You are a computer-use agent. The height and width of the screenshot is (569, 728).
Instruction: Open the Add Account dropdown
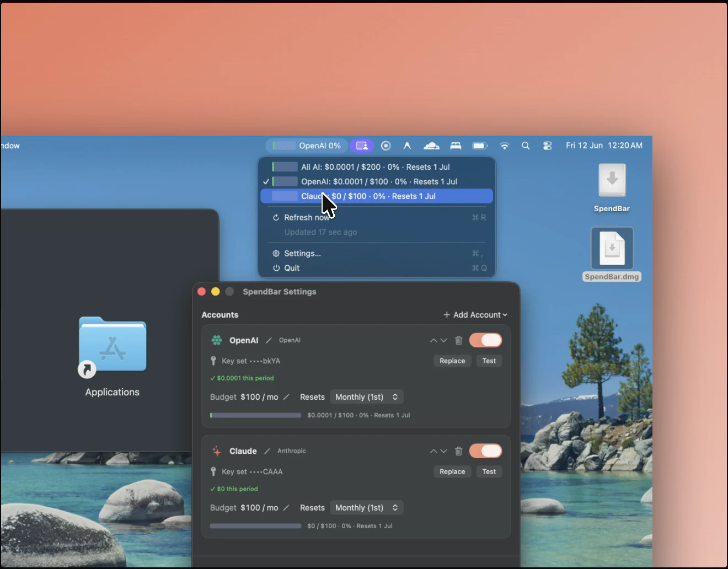point(475,315)
